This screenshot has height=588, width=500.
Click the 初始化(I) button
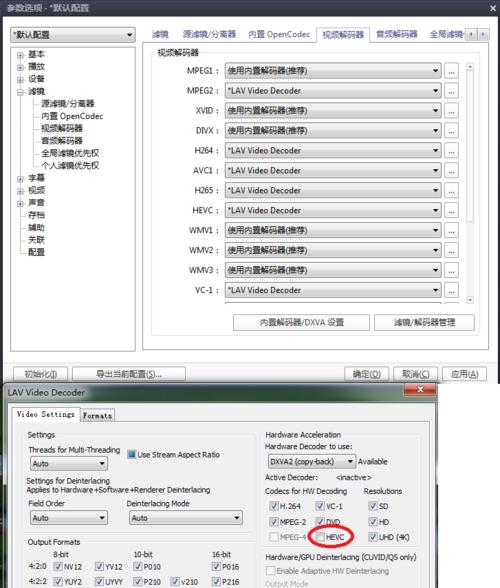pos(41,374)
